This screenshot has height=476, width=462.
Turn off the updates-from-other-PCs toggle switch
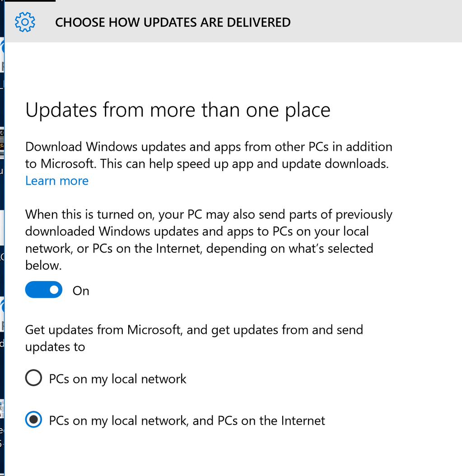click(x=43, y=290)
